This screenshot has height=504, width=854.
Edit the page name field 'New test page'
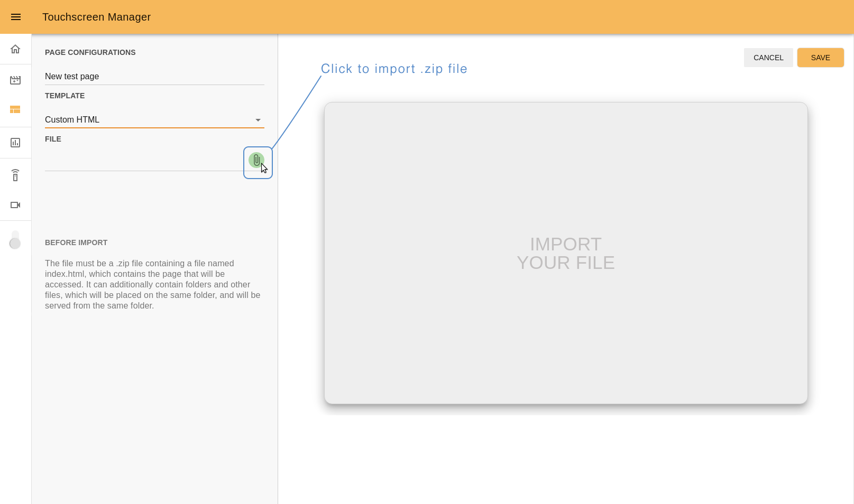[153, 77]
